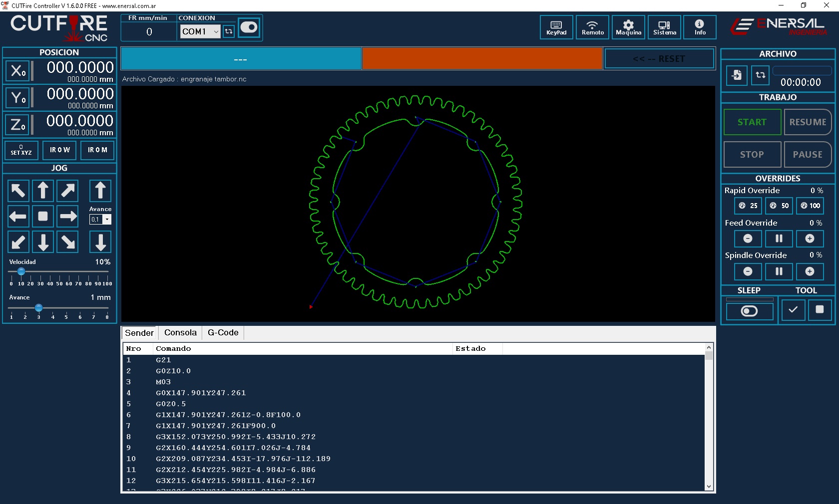Click the Velocidad slider handle
839x504 pixels.
21,271
